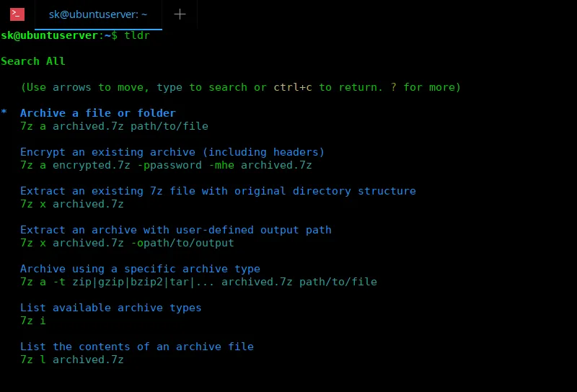This screenshot has height=392, width=577.
Task: Select Archive a file or folder entry
Action: pyautogui.click(x=98, y=113)
